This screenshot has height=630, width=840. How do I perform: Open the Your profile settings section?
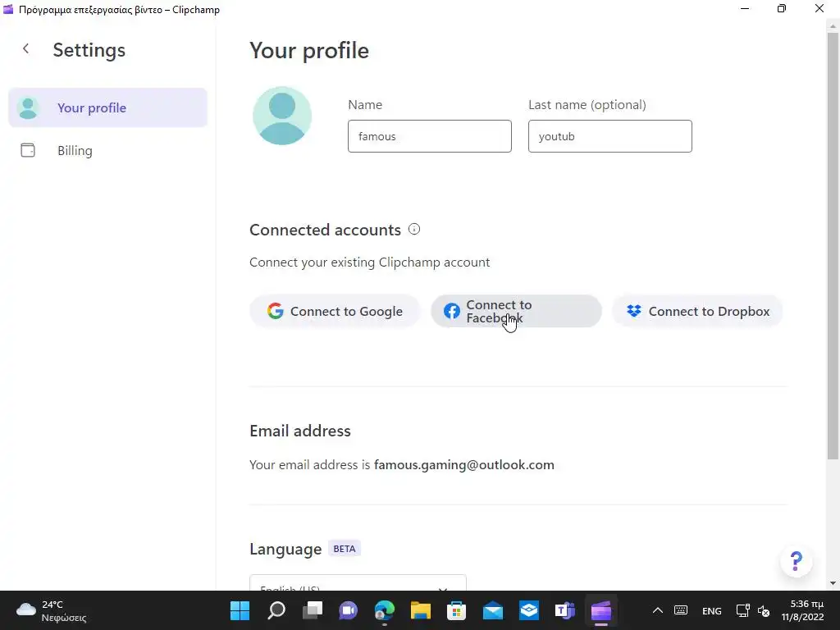tap(107, 107)
